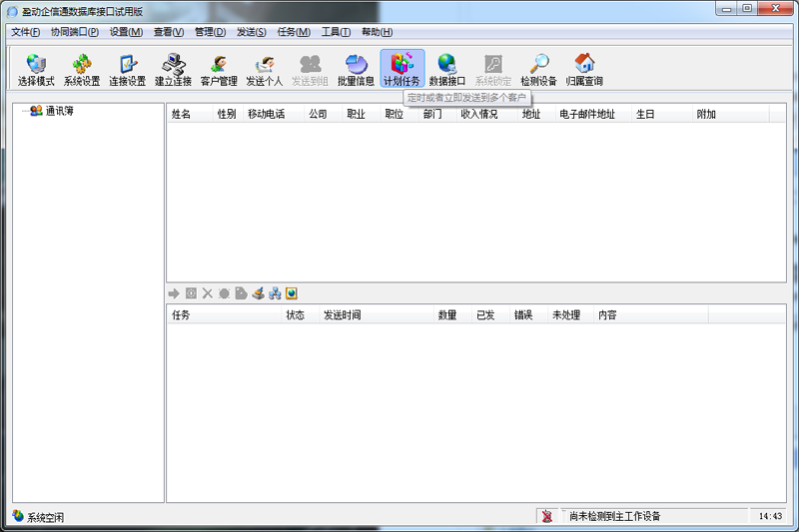Click the 检测设备 magnifier icon
The width and height of the screenshot is (799, 532).
click(538, 69)
